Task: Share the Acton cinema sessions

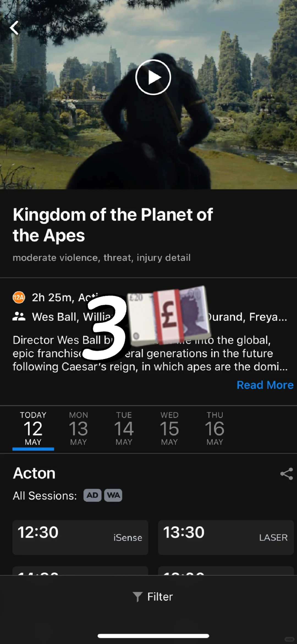Action: (x=286, y=474)
